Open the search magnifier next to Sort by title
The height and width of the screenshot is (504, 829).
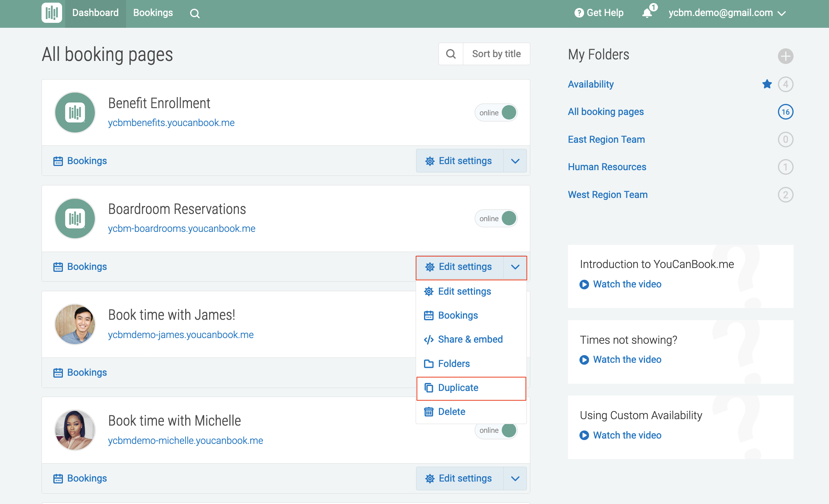pyautogui.click(x=451, y=54)
